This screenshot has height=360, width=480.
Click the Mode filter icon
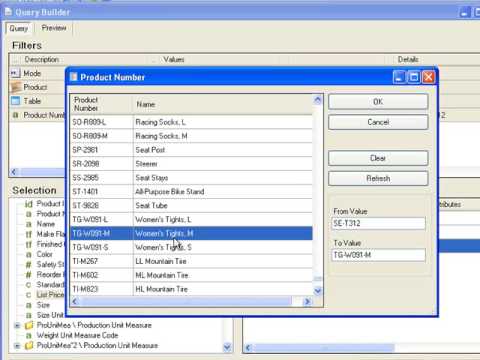coord(15,73)
